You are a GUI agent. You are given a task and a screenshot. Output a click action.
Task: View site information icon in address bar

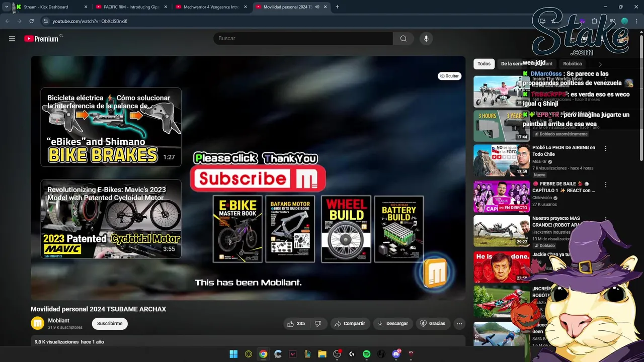coord(46,21)
